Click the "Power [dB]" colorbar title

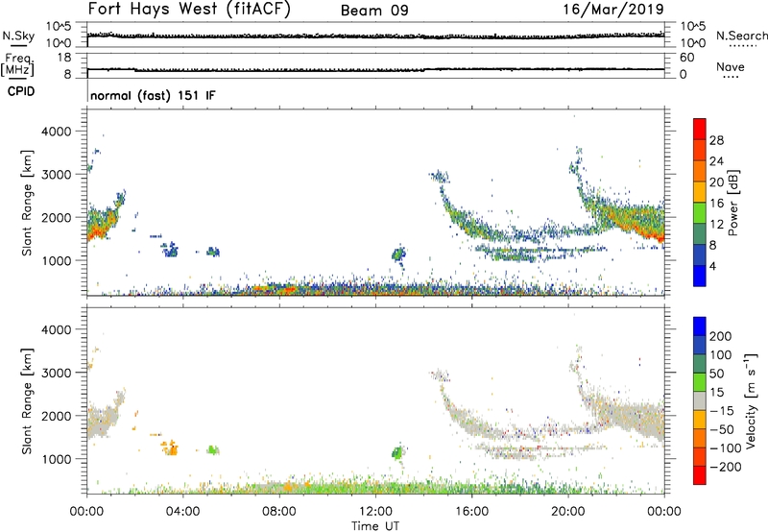(x=732, y=203)
